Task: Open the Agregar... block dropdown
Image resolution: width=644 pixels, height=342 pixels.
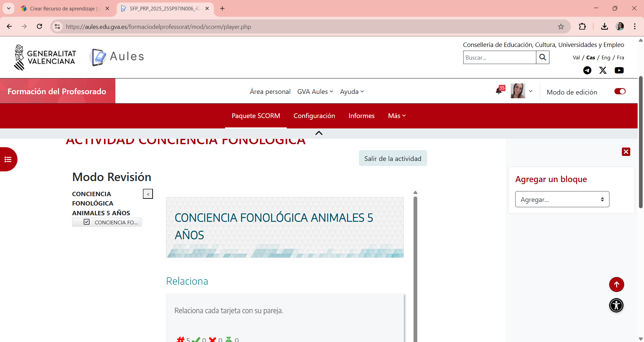Action: [562, 199]
